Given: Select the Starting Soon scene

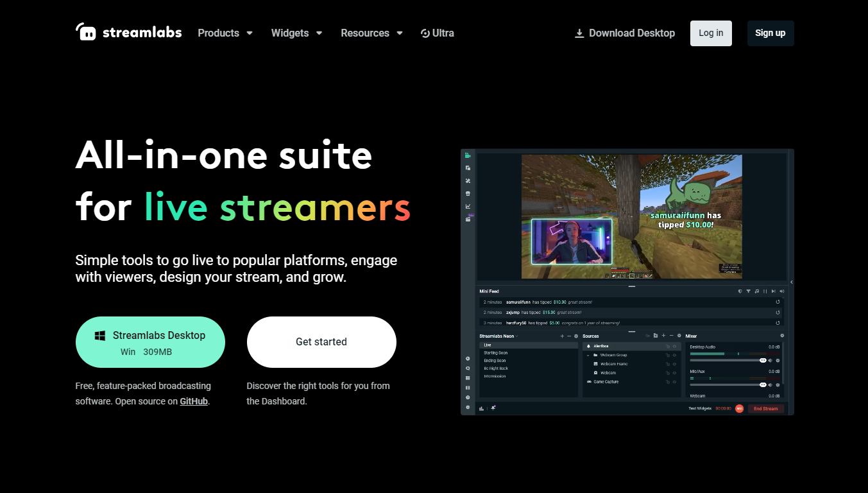Looking at the screenshot, I should (496, 353).
